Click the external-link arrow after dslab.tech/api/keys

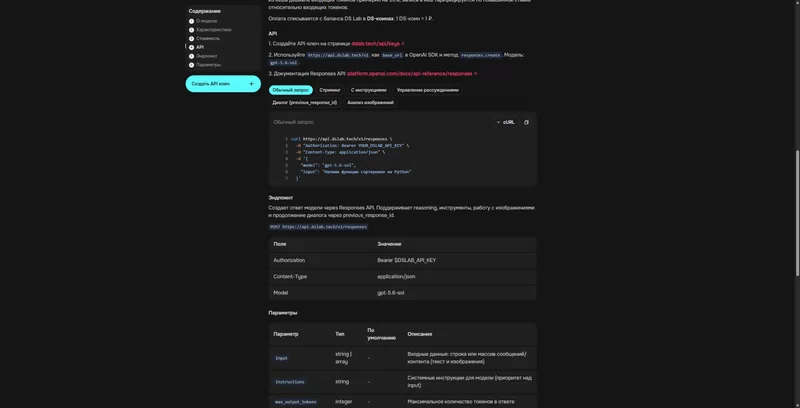(403, 44)
